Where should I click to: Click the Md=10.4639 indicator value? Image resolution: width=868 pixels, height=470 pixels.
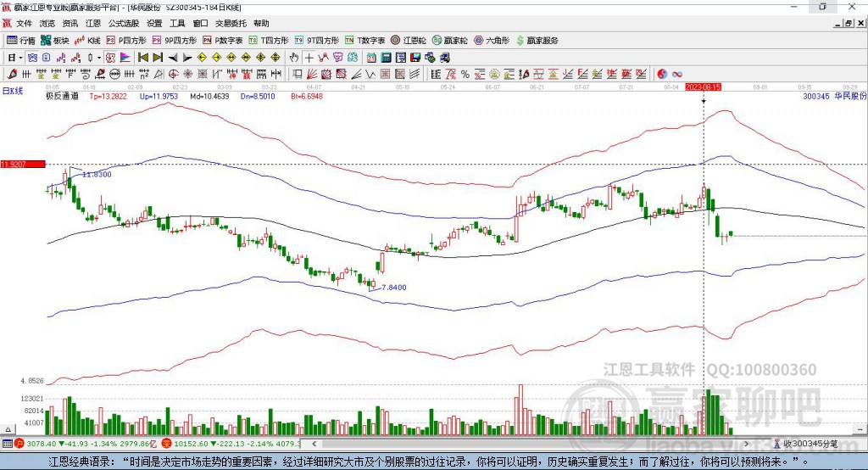(x=209, y=96)
